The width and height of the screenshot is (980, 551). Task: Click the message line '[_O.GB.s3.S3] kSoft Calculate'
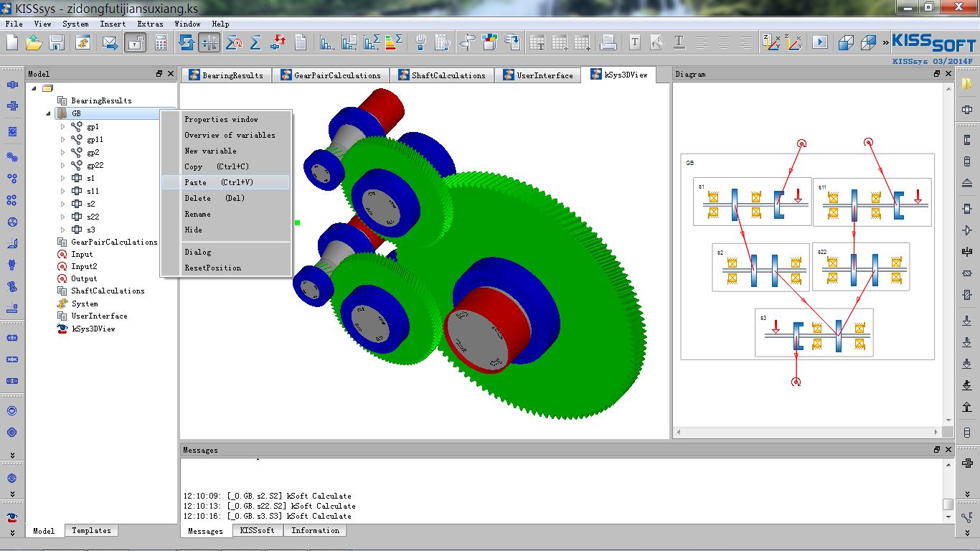[289, 516]
